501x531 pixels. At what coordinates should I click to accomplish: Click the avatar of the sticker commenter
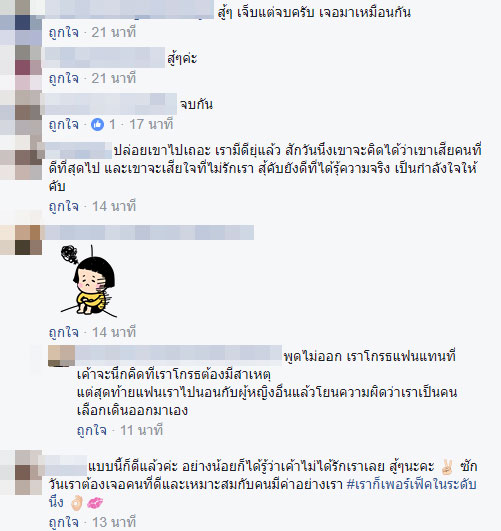tap(21, 240)
